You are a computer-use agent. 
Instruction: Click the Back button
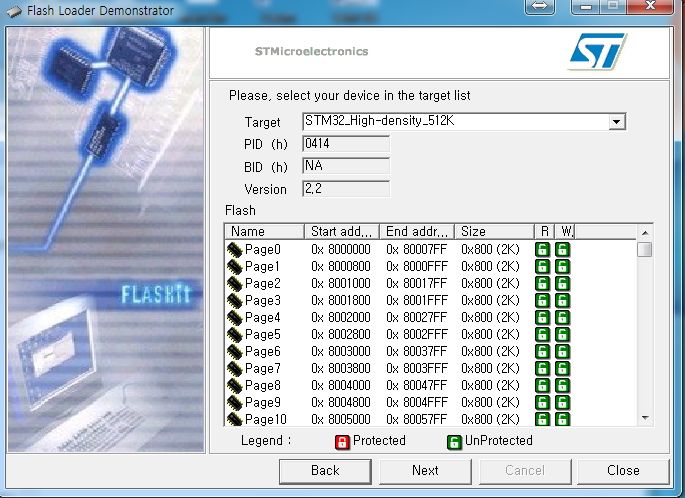tap(325, 471)
